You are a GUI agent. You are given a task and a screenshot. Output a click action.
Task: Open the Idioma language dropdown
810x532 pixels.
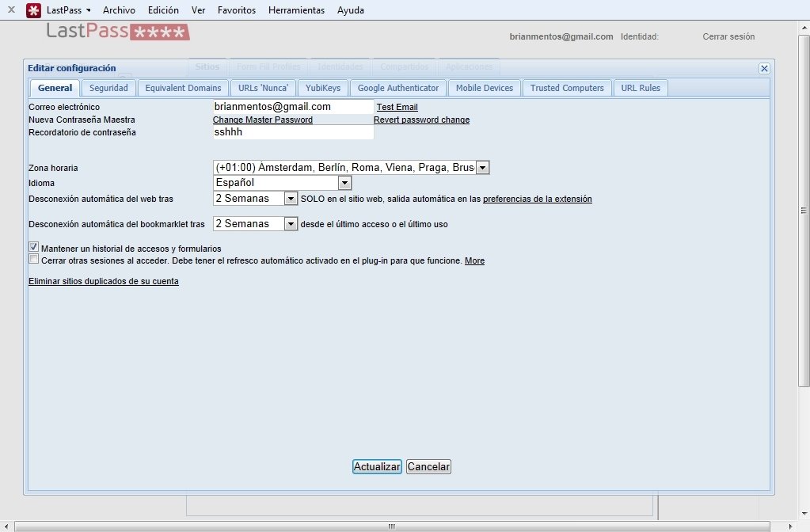click(x=282, y=182)
